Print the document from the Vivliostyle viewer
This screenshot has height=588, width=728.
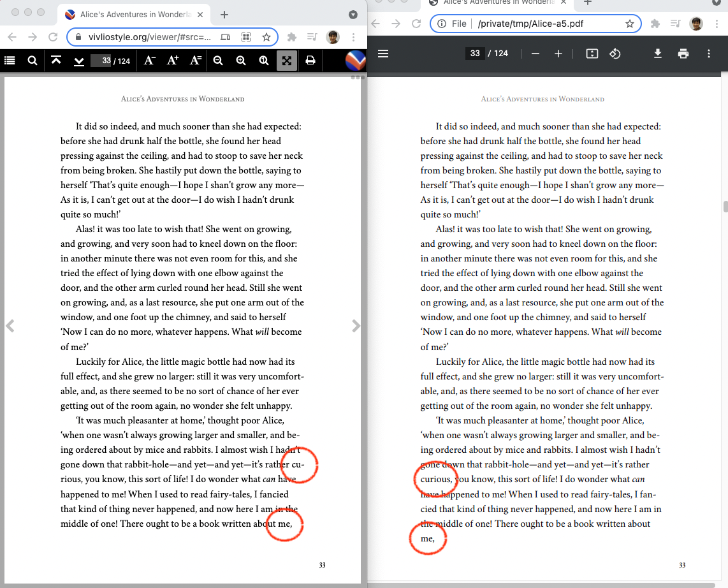[310, 61]
